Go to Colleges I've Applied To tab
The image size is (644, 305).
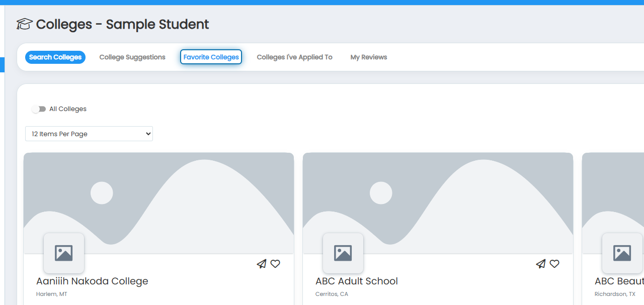294,57
